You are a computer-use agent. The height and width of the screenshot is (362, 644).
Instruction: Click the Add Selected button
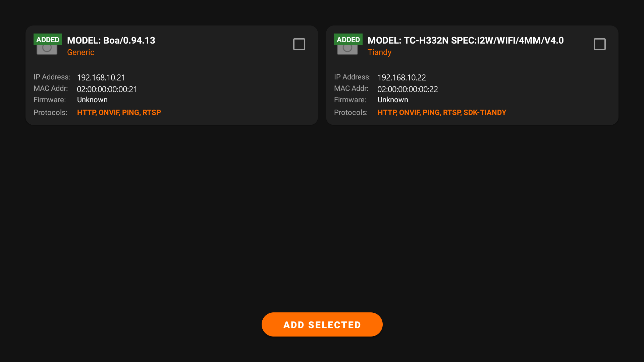[x=322, y=324]
